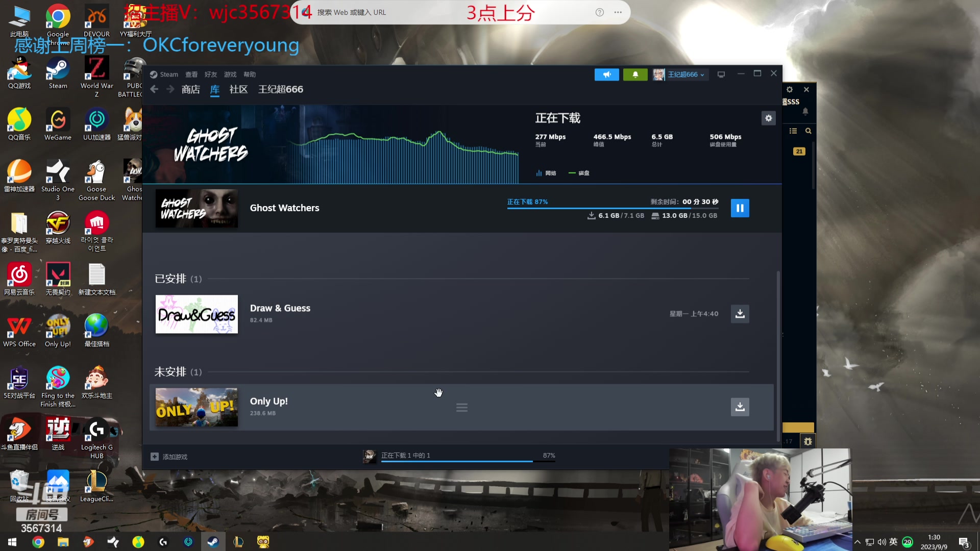Open side panel settings gear

click(x=790, y=89)
